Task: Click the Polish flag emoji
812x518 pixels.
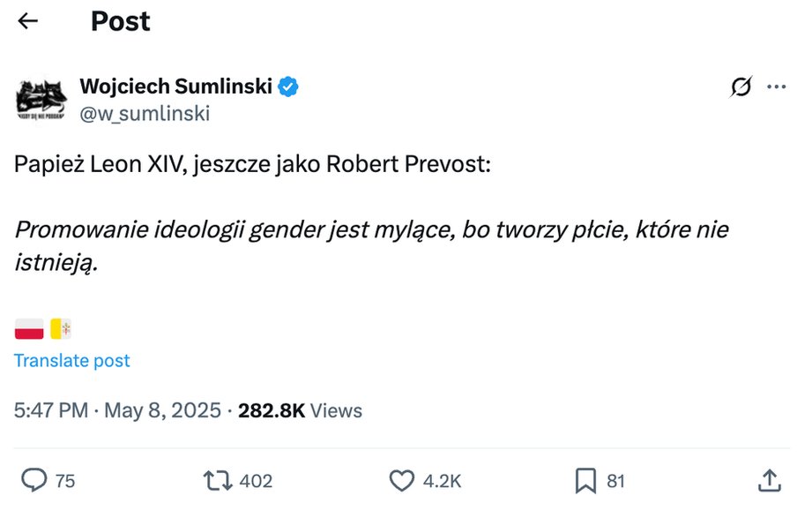Action: [29, 329]
